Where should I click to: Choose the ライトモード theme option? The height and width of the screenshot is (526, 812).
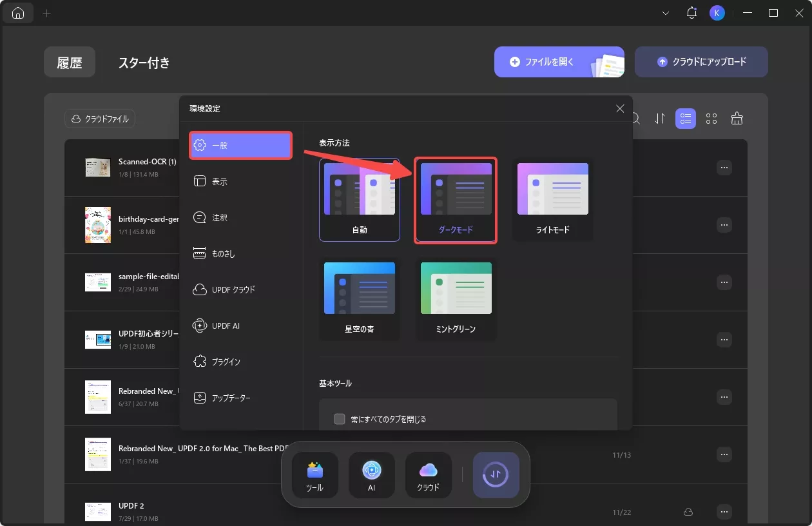[x=553, y=200]
